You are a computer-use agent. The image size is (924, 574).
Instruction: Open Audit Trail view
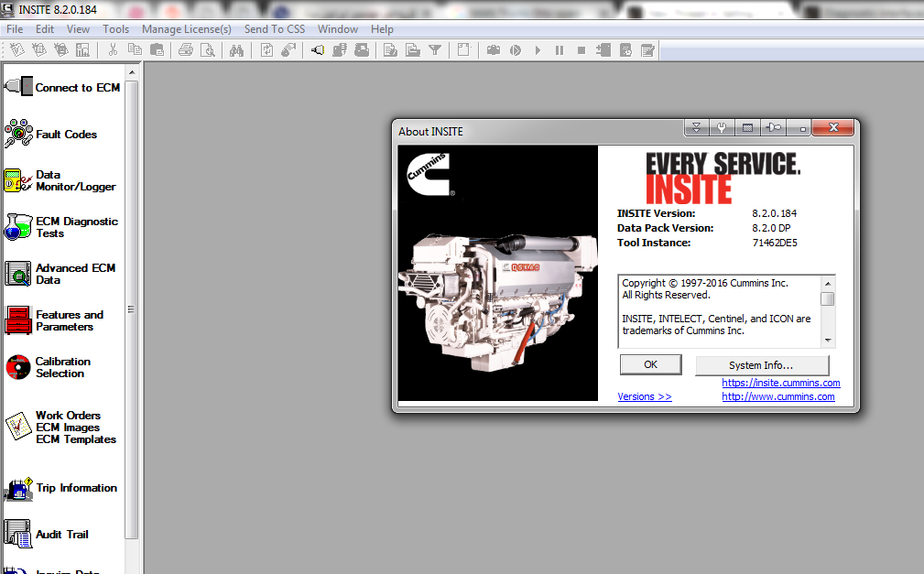(47, 534)
